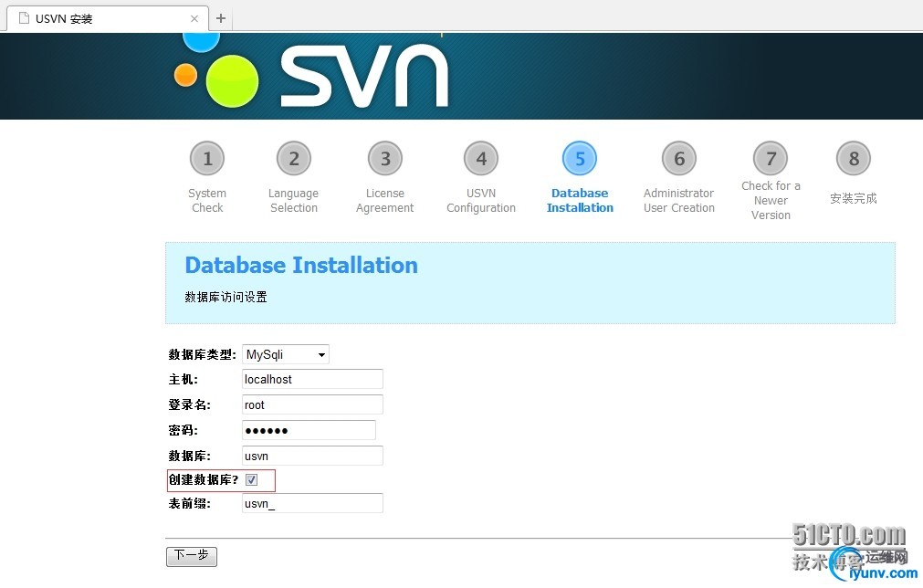Click the 数据库访问设置 subtitle text
This screenshot has width=923, height=588.
coord(226,298)
